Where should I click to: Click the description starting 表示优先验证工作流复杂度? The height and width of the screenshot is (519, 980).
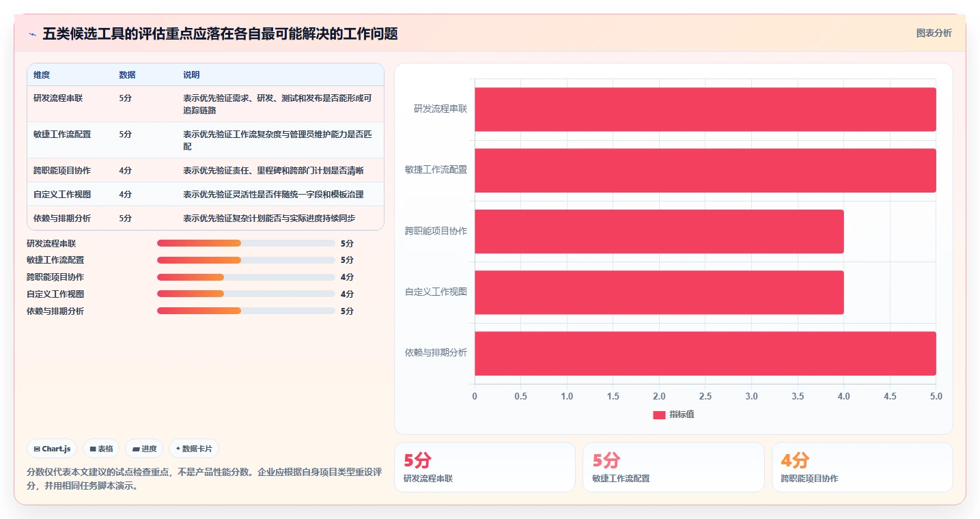[277, 140]
